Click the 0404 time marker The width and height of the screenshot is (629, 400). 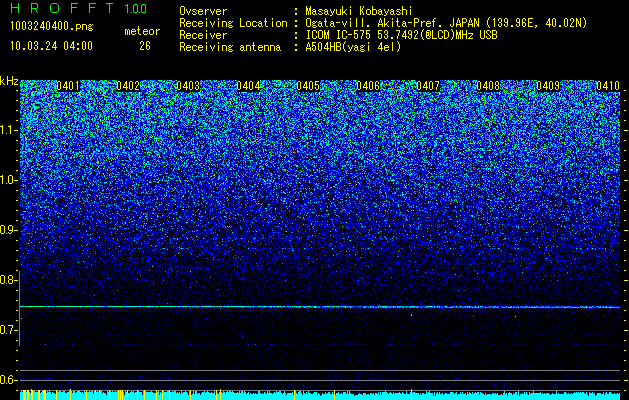[248, 86]
